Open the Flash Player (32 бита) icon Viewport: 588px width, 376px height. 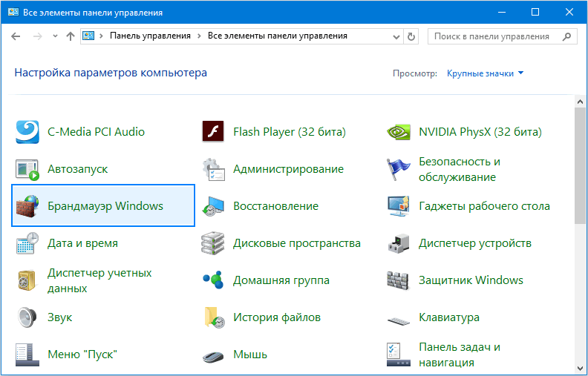click(x=213, y=132)
